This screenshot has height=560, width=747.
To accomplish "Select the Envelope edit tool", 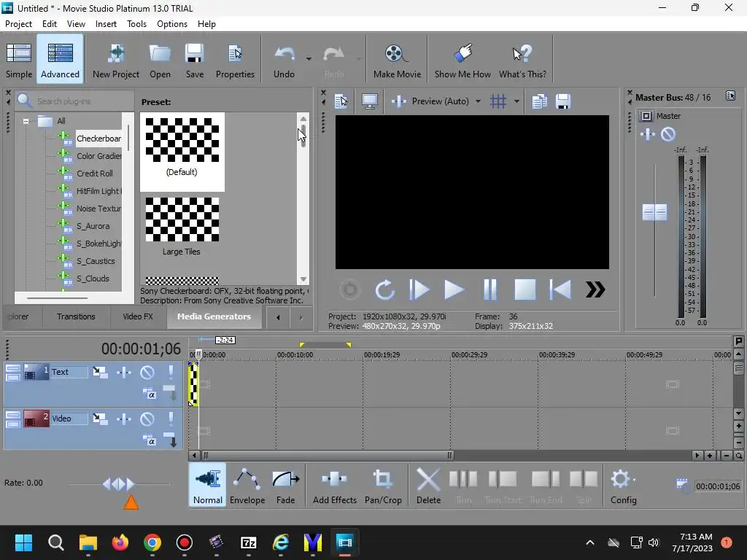I will pos(247,486).
